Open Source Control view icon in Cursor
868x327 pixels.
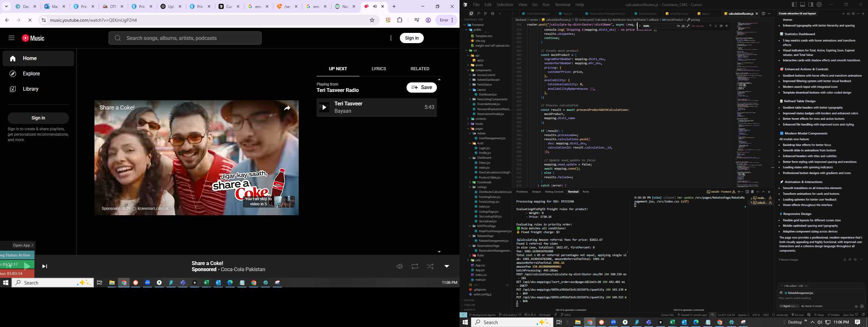click(x=486, y=13)
